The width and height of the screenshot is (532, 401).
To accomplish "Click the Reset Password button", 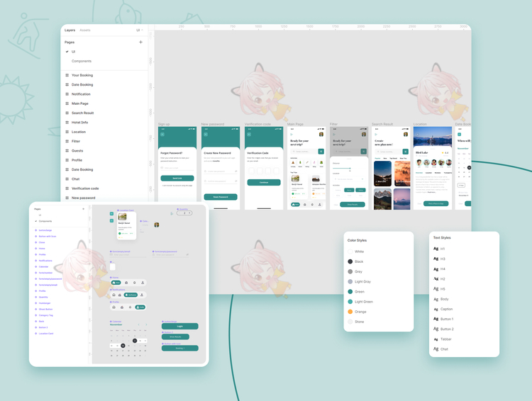I will (221, 197).
